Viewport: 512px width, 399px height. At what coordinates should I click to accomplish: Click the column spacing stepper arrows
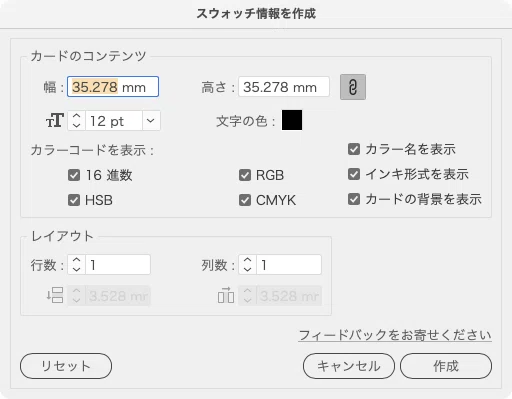[247, 295]
